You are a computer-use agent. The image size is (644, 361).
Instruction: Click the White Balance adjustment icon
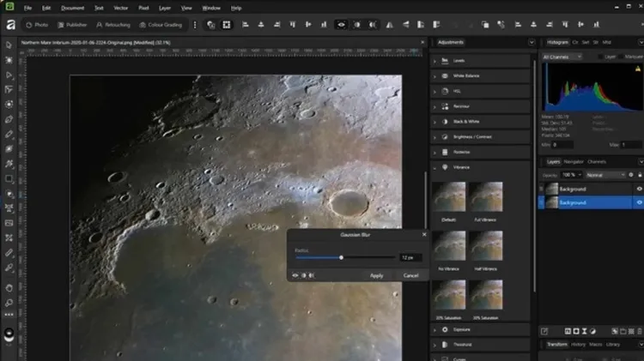coord(446,76)
